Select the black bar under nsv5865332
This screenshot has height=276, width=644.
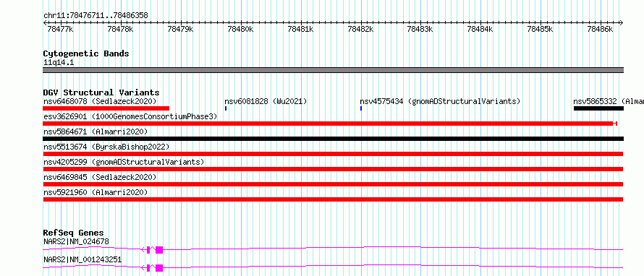tap(598, 108)
